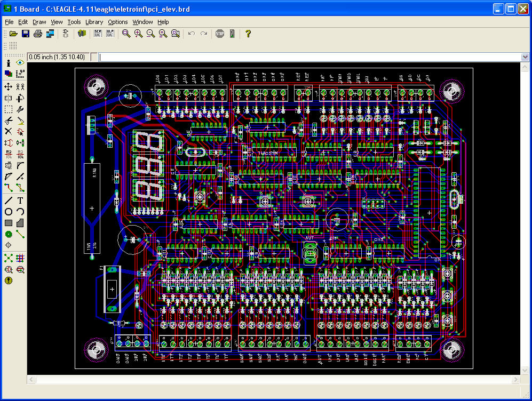Screen dimensions: 532x401
Task: Open the Options menu
Action: click(117, 22)
